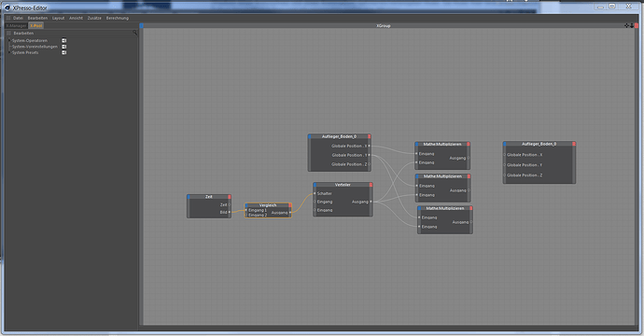Click blue input corner of Vergleich node

(x=246, y=205)
